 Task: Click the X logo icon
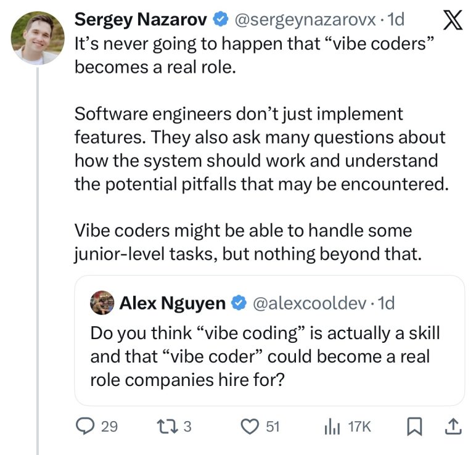(x=453, y=21)
